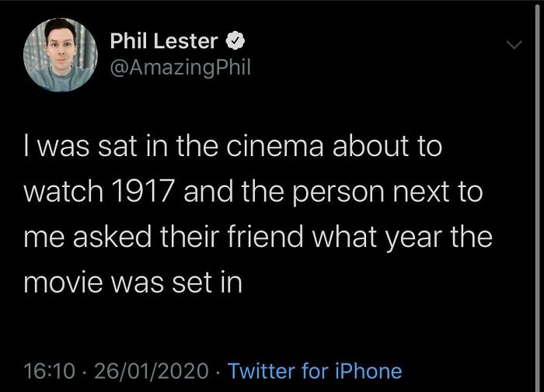Open the tweet options chevron menu
Viewport: 544px width, 392px height.
click(512, 46)
